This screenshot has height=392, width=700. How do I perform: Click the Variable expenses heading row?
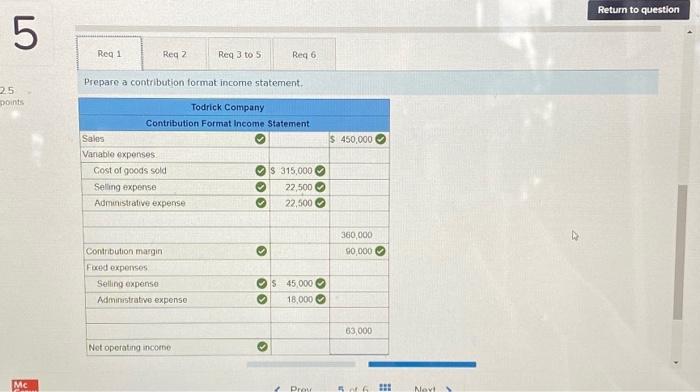click(x=175, y=154)
